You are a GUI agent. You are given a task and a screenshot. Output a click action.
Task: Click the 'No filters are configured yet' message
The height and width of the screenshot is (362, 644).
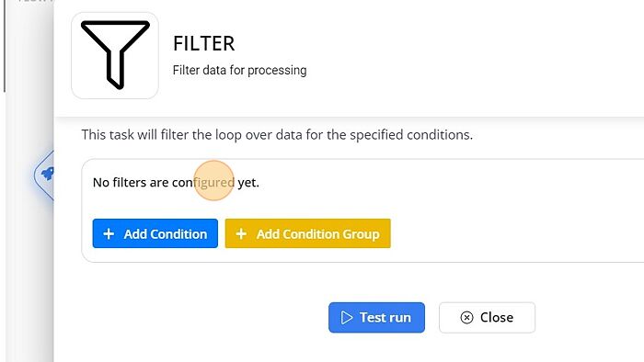pos(176,183)
